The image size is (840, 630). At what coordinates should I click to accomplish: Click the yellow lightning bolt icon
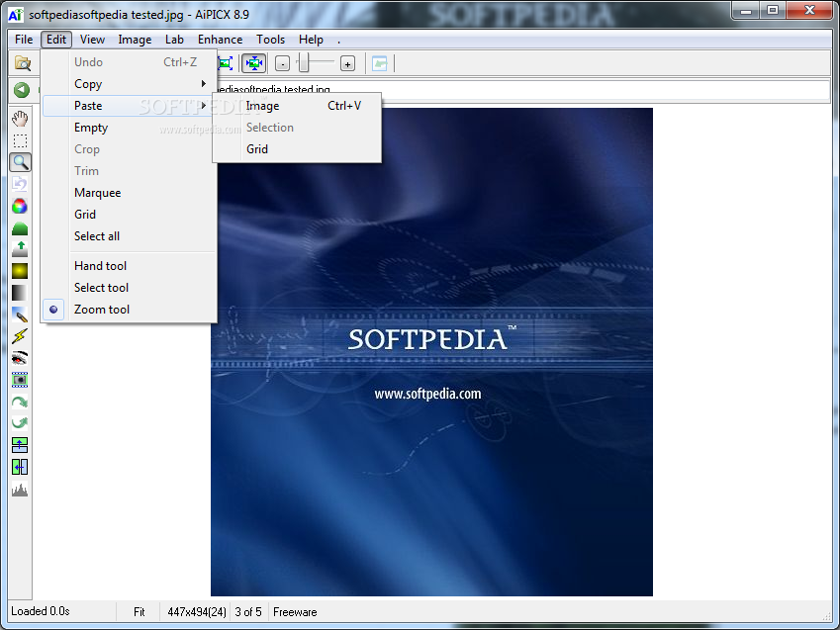tap(20, 336)
